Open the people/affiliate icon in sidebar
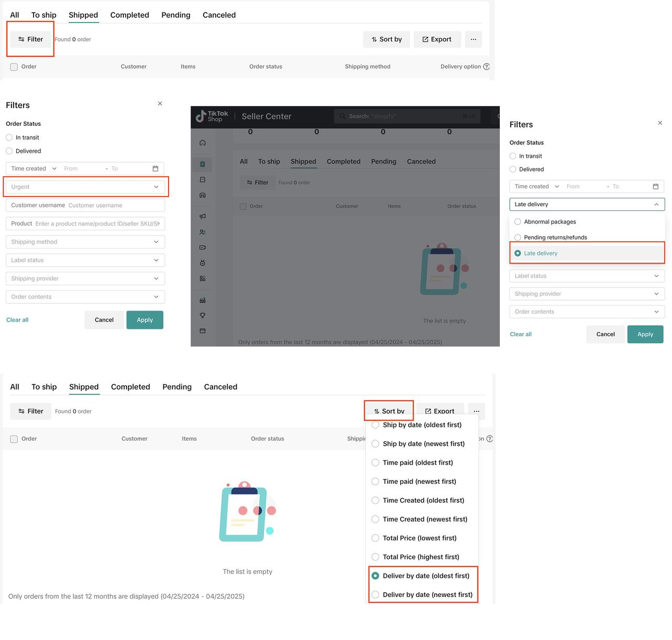Image resolution: width=672 pixels, height=640 pixels. point(203,232)
